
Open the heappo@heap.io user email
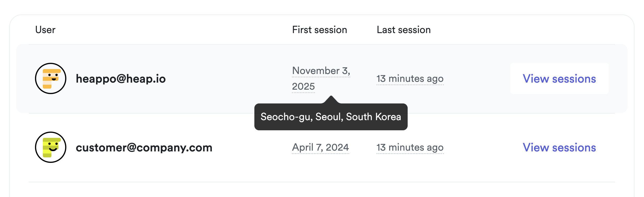point(121,79)
